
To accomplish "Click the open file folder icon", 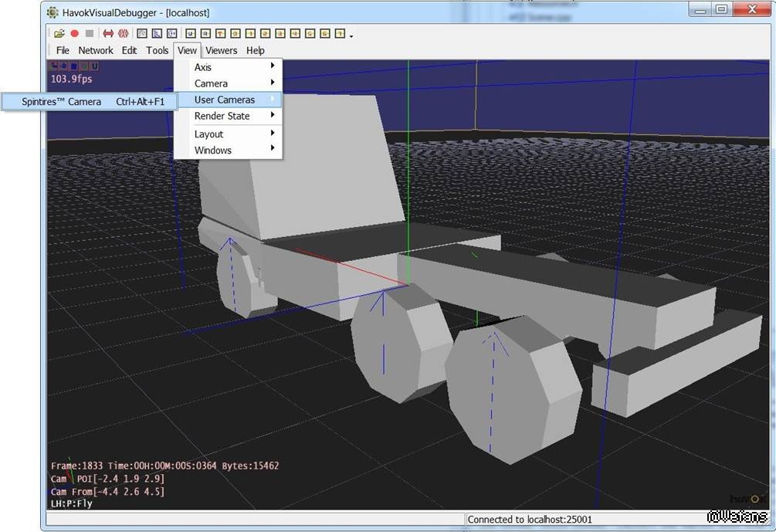I will [x=59, y=33].
